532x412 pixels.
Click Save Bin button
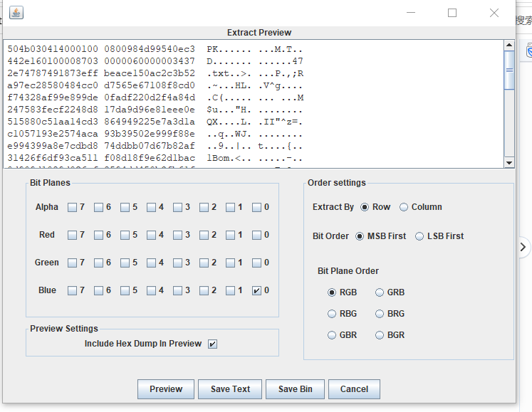(295, 389)
